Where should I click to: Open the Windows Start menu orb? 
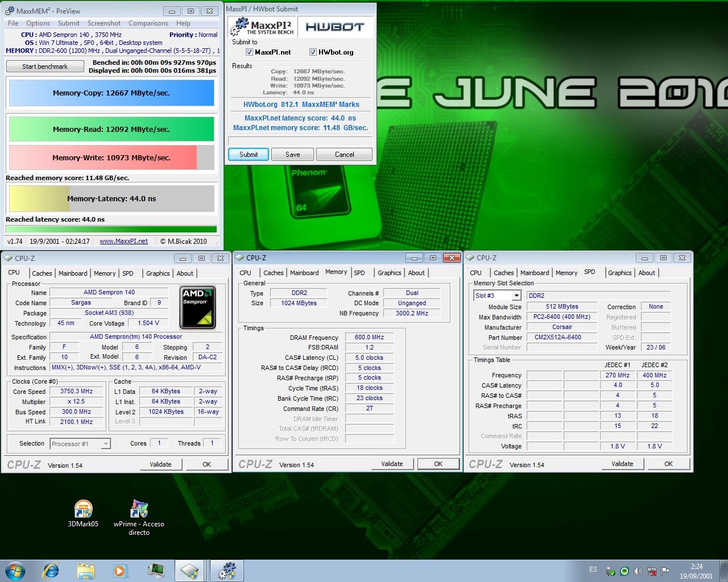point(15,570)
